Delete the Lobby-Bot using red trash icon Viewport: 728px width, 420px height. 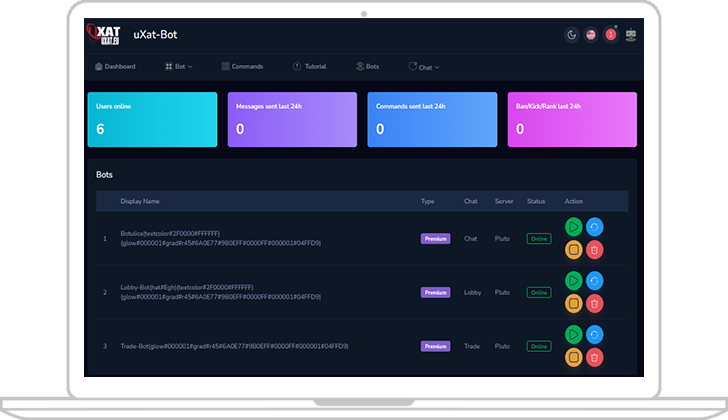[x=595, y=302]
